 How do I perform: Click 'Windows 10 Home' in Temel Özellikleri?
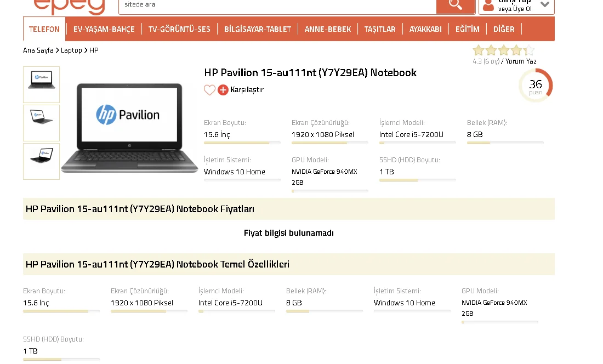tap(404, 303)
